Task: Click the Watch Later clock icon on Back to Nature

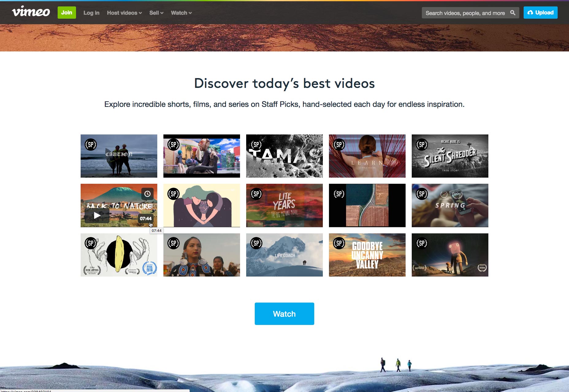Action: coord(147,194)
